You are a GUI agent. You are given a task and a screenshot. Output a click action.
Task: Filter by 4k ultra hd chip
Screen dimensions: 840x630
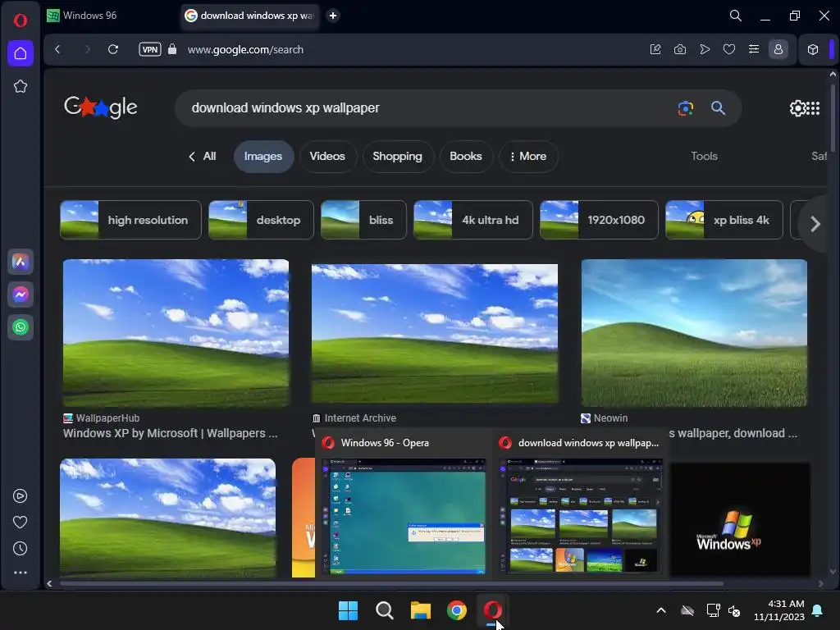tap(473, 220)
